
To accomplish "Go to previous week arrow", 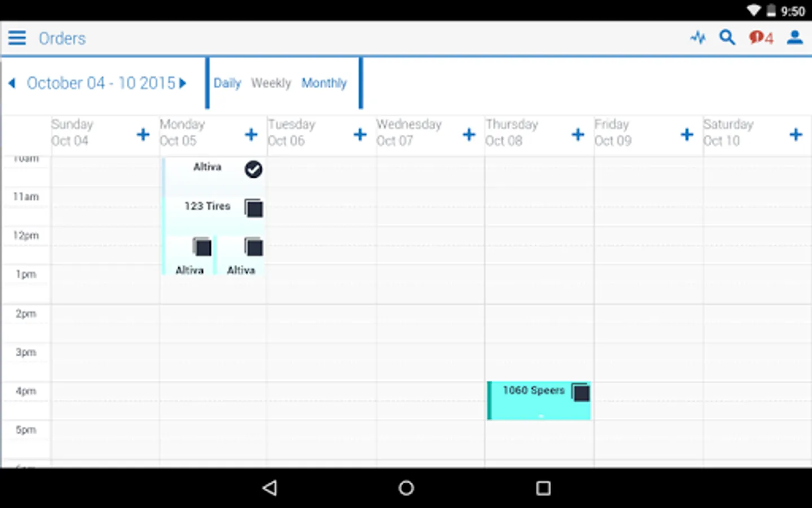I will tap(12, 84).
